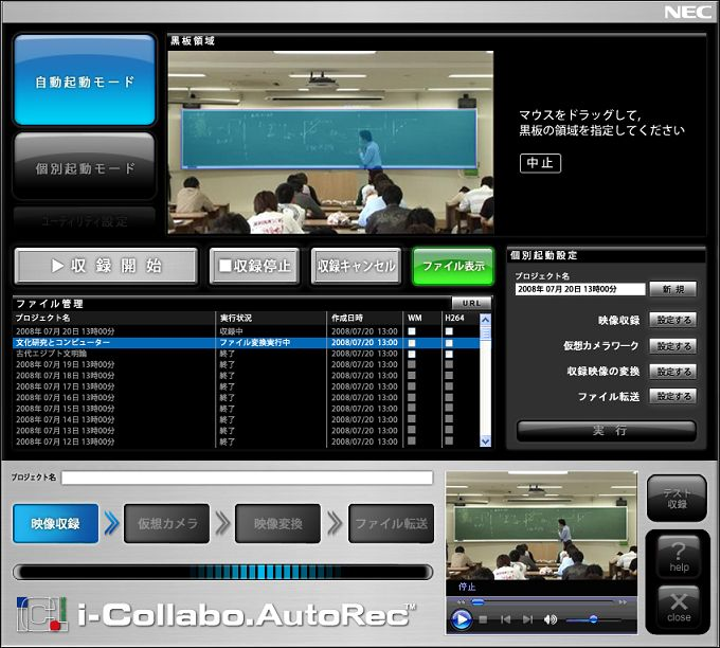Select the ファイル転送 workflow step
The height and width of the screenshot is (648, 720).
(x=391, y=524)
